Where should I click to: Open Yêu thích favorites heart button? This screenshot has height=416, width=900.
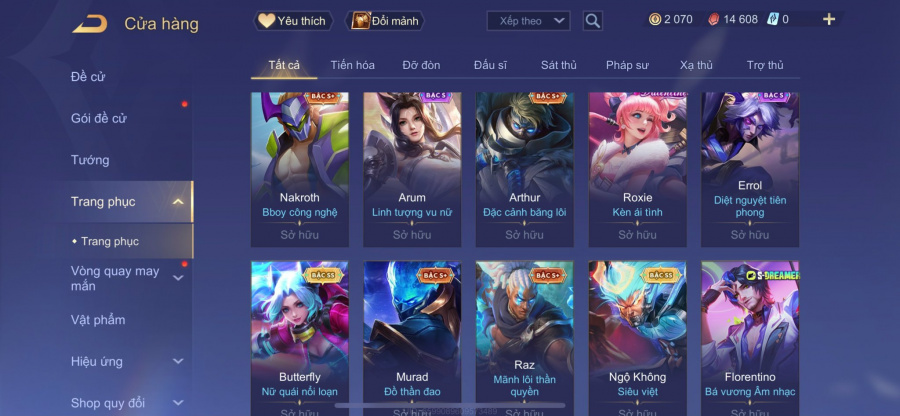point(293,21)
